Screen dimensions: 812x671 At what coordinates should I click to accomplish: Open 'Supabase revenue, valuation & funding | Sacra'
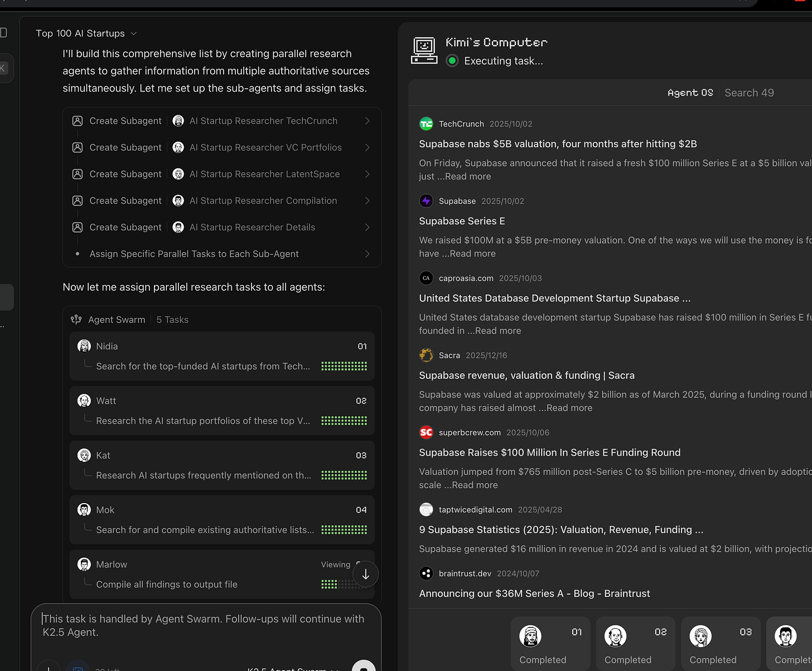[526, 375]
